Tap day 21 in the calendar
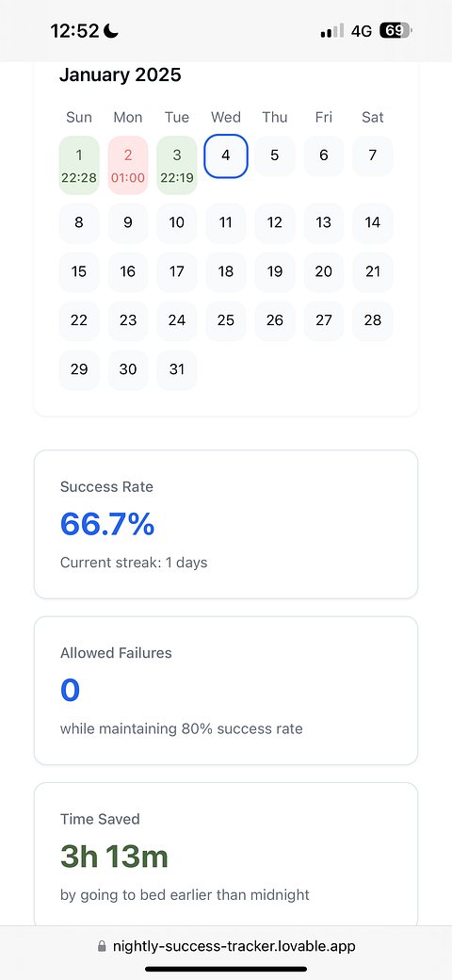452x980 pixels. [373, 272]
